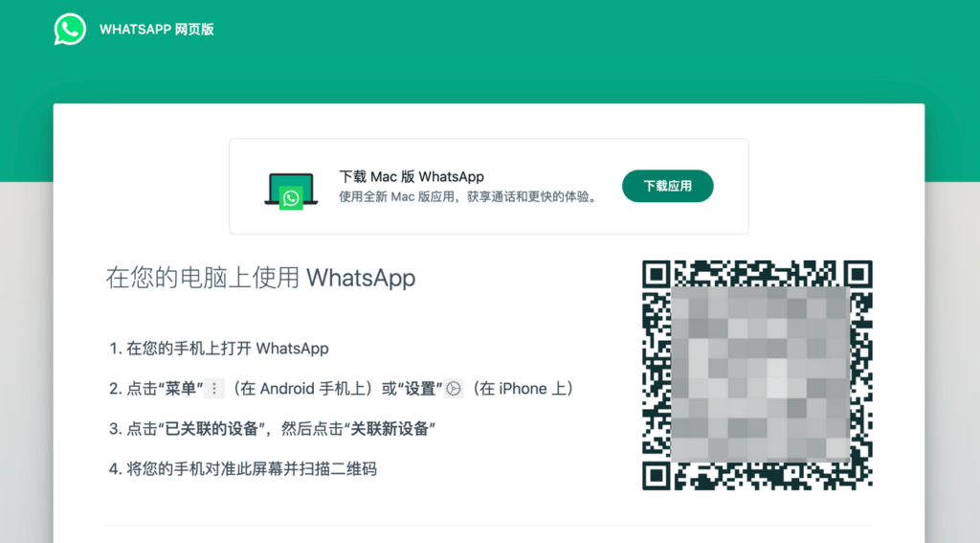Click the bold 关联新设备 text
Viewport: 980px width, 543px height.
coord(390,428)
